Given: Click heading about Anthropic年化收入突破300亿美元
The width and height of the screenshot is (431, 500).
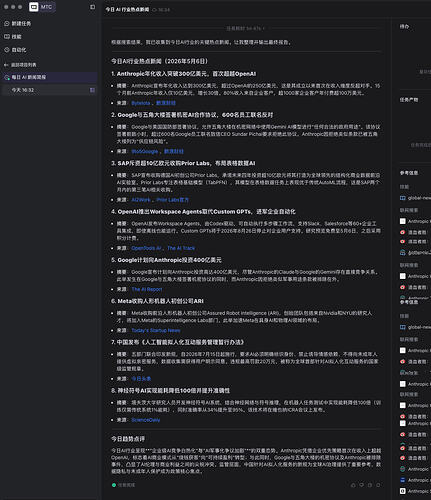Looking at the screenshot, I should 183,74.
